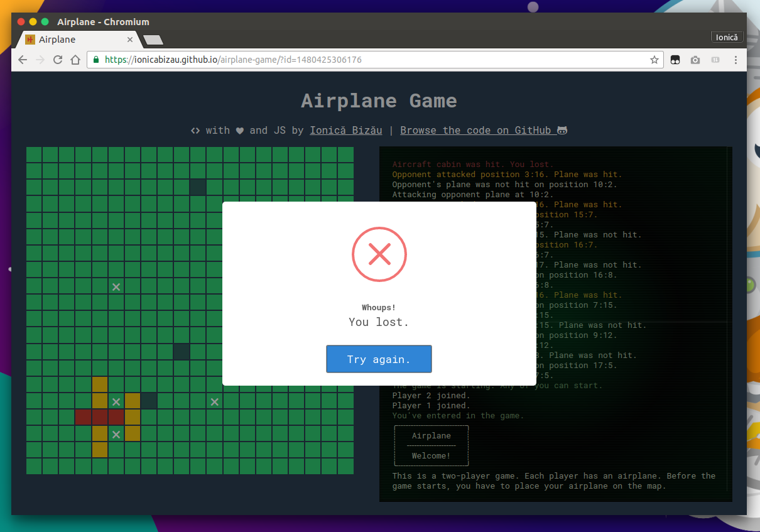
Task: Click the address bar URL field
Action: tap(374, 60)
